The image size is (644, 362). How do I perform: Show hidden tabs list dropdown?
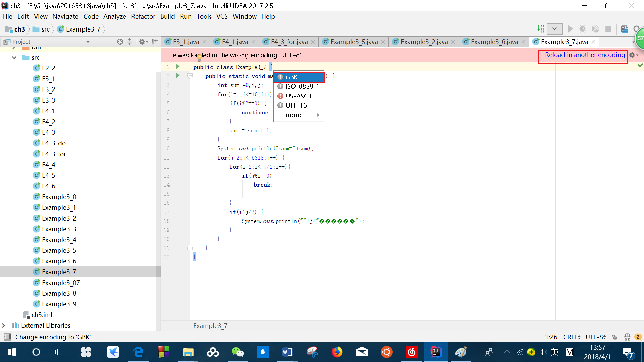(x=633, y=42)
